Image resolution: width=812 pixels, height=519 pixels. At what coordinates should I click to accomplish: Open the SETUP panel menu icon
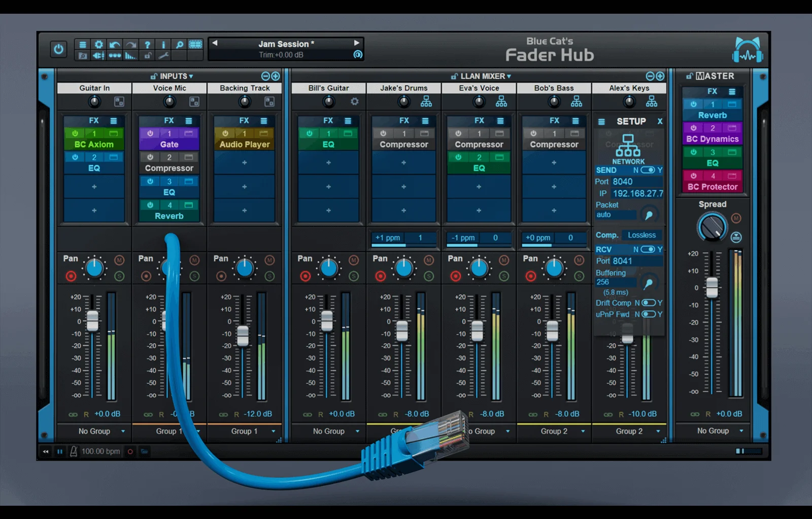point(601,122)
